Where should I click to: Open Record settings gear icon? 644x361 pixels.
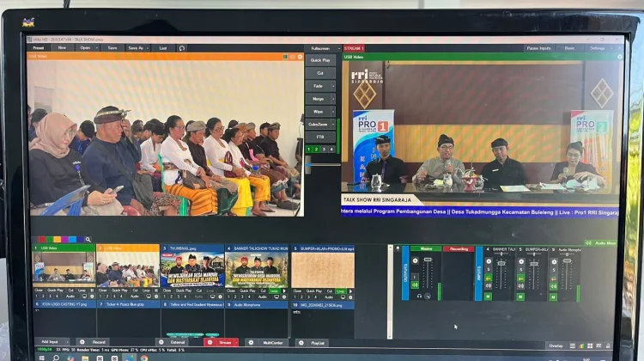(82, 342)
